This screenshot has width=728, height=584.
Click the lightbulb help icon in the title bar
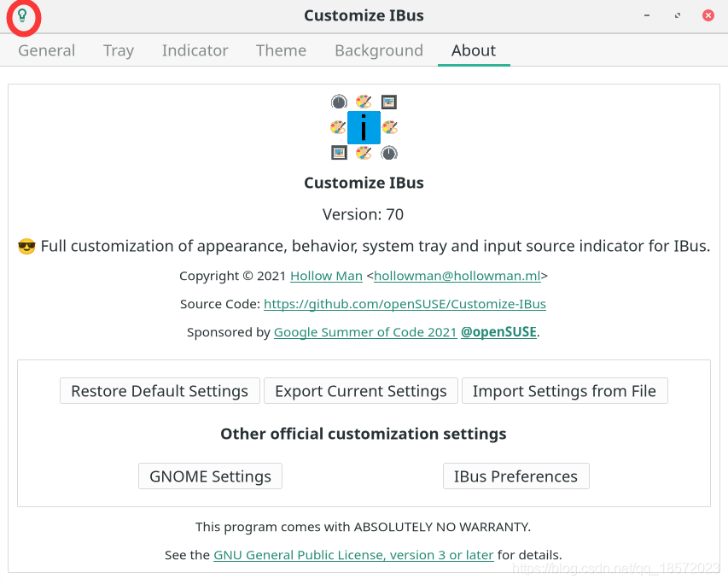point(22,16)
